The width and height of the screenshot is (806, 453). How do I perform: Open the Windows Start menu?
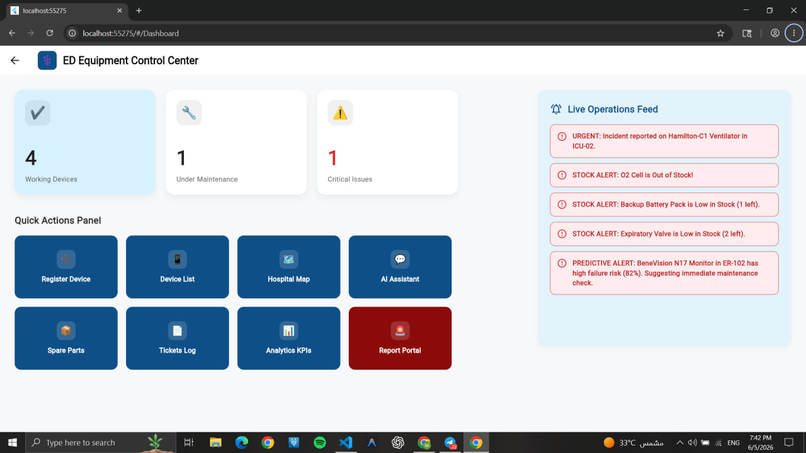pos(12,442)
